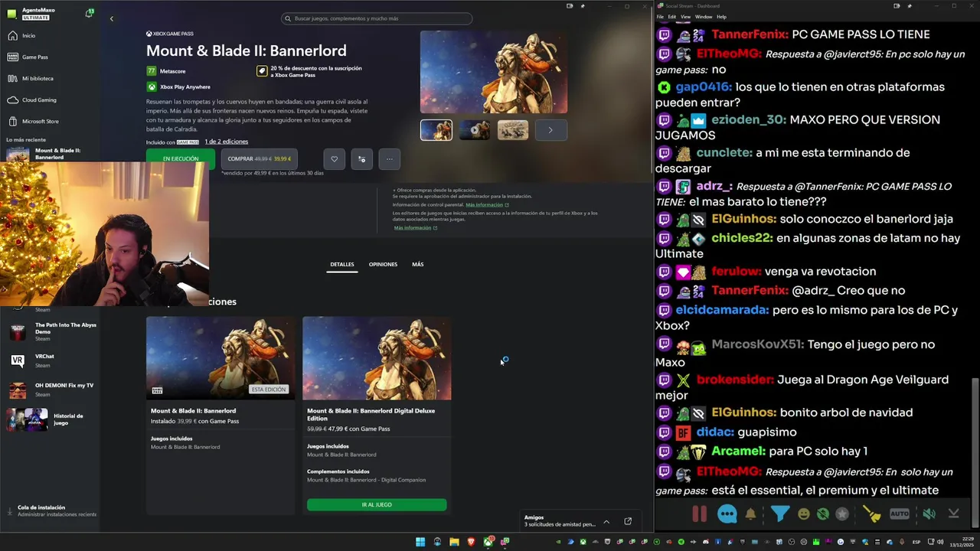Open the Digital Deluxe Edition card
The image size is (980, 551).
(377, 415)
